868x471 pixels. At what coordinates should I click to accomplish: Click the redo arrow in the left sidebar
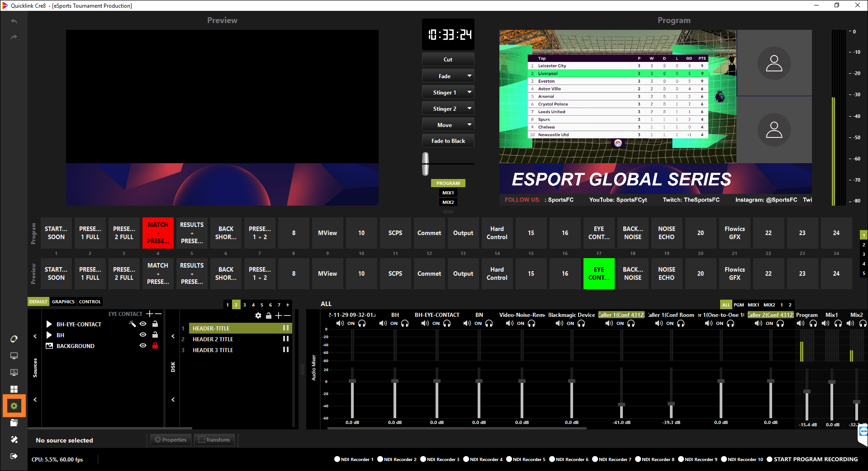14,37
